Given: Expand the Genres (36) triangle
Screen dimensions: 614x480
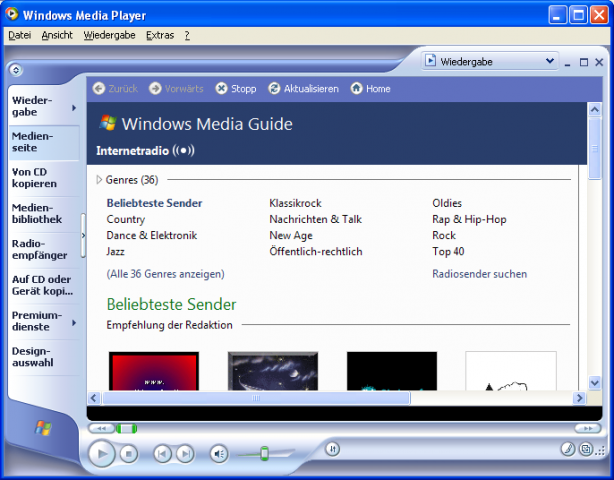Looking at the screenshot, I should 99,180.
